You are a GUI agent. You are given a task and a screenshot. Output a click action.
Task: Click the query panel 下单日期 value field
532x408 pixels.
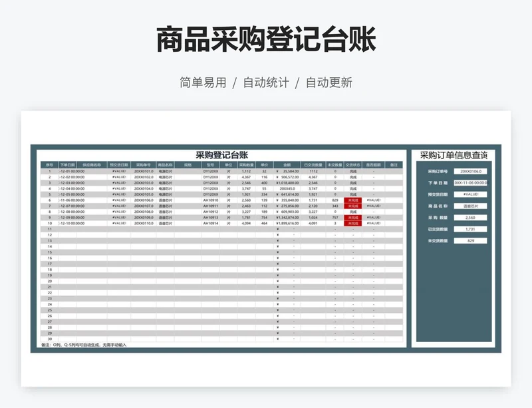tap(470, 183)
